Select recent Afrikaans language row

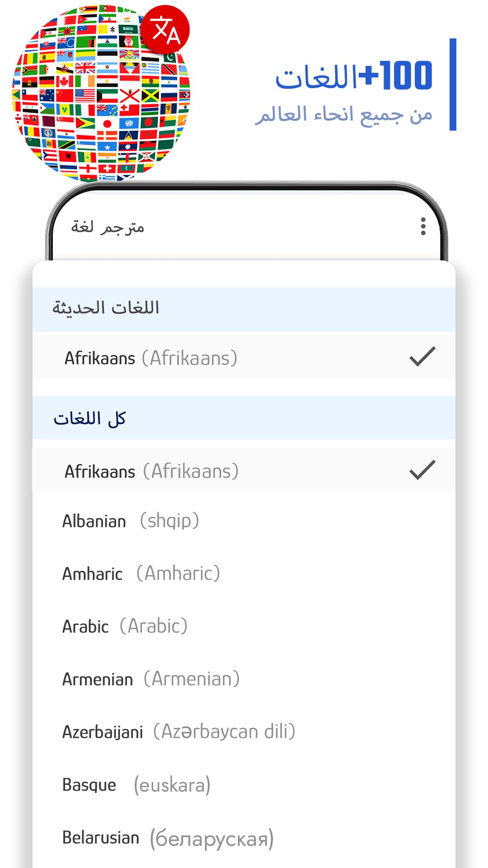(244, 357)
